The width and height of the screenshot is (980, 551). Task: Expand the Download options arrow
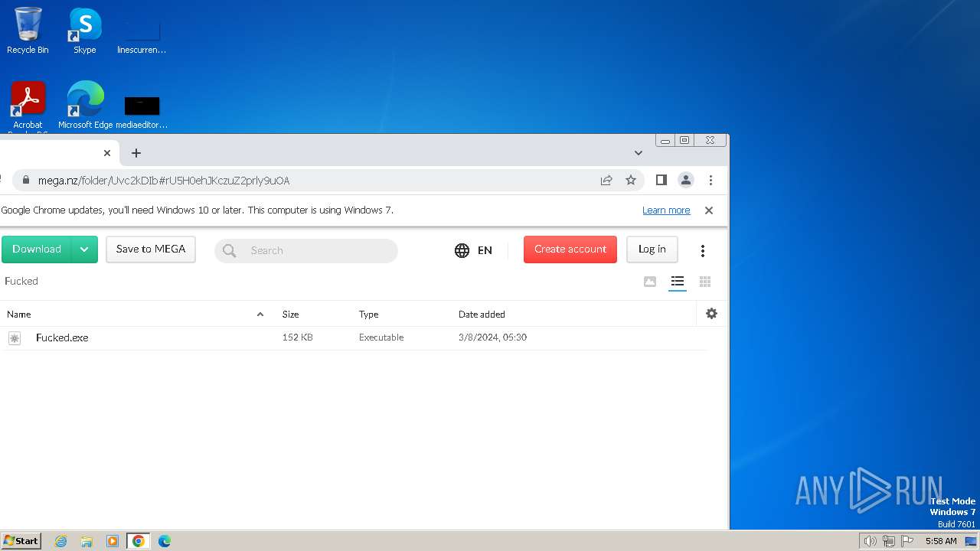click(84, 249)
